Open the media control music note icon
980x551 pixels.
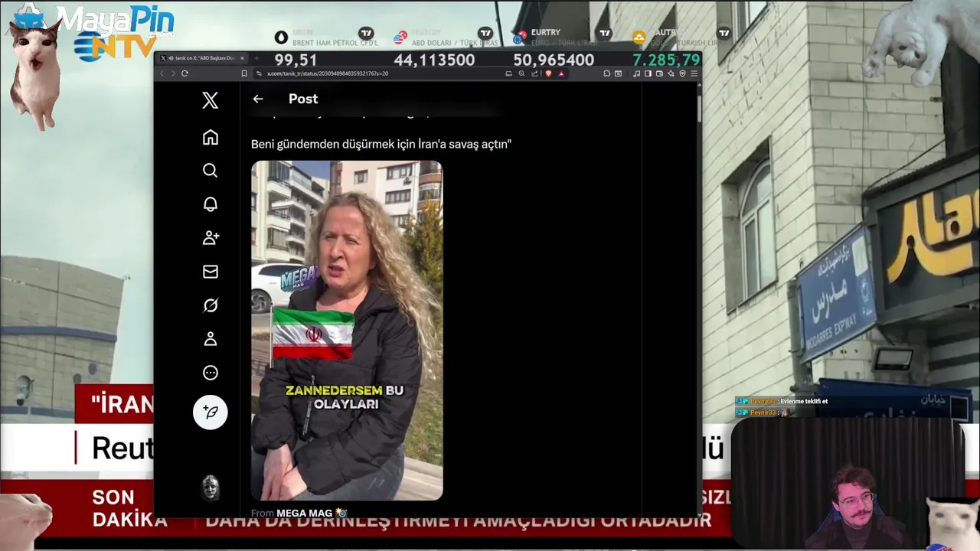[636, 73]
